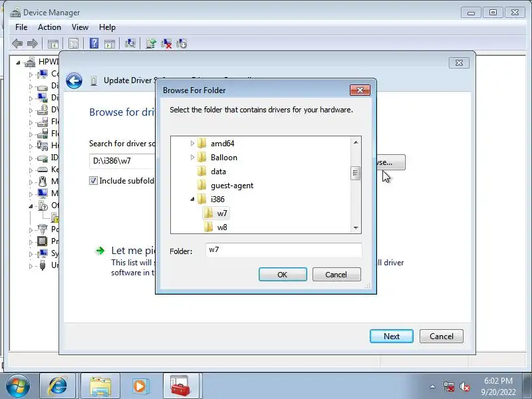The image size is (532, 399).
Task: Select the DVD drive icon in device tree
Action: click(x=43, y=110)
